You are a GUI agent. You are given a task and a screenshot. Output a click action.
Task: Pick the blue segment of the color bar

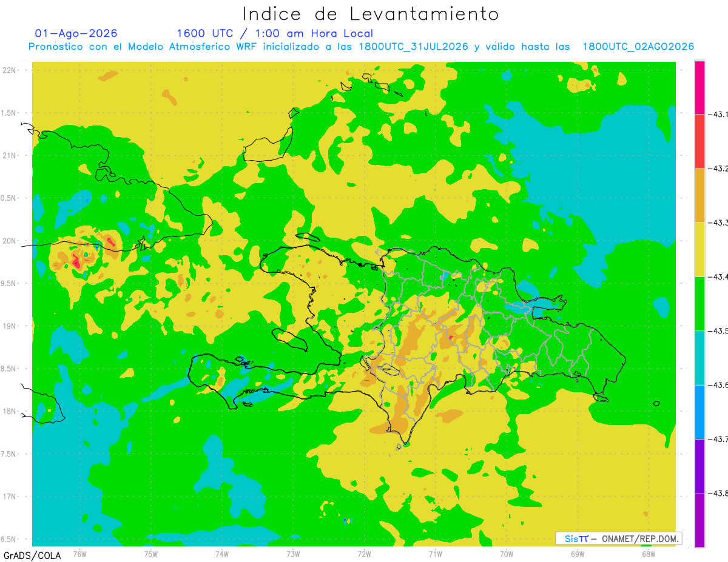pos(699,412)
